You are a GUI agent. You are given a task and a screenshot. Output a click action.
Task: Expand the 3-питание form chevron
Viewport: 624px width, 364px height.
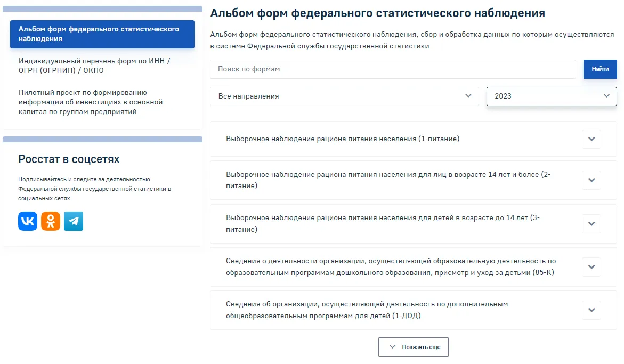(591, 224)
